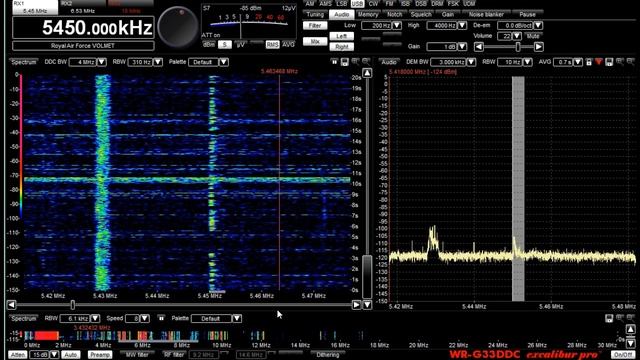Click the Mix button
640x360 pixels.
click(315, 41)
